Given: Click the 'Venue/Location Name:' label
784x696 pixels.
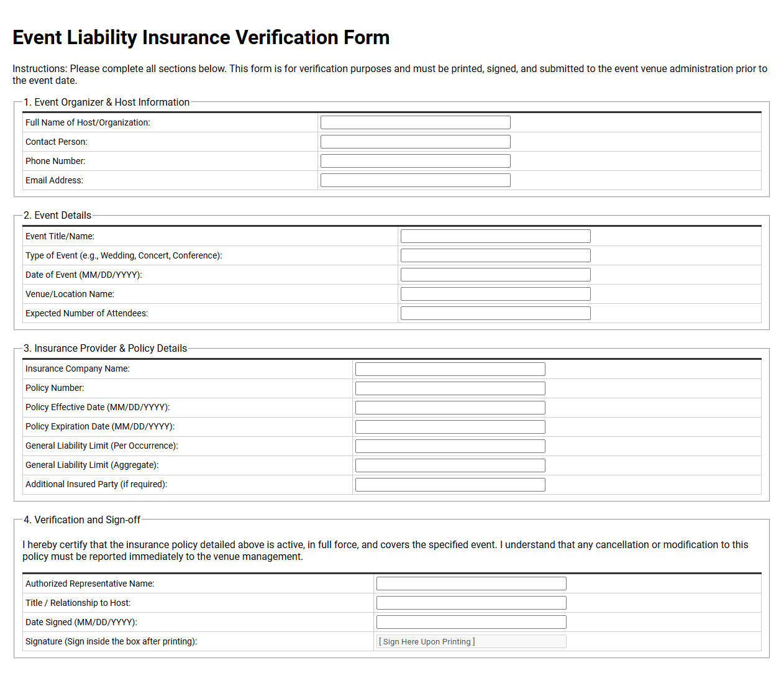Looking at the screenshot, I should (70, 294).
